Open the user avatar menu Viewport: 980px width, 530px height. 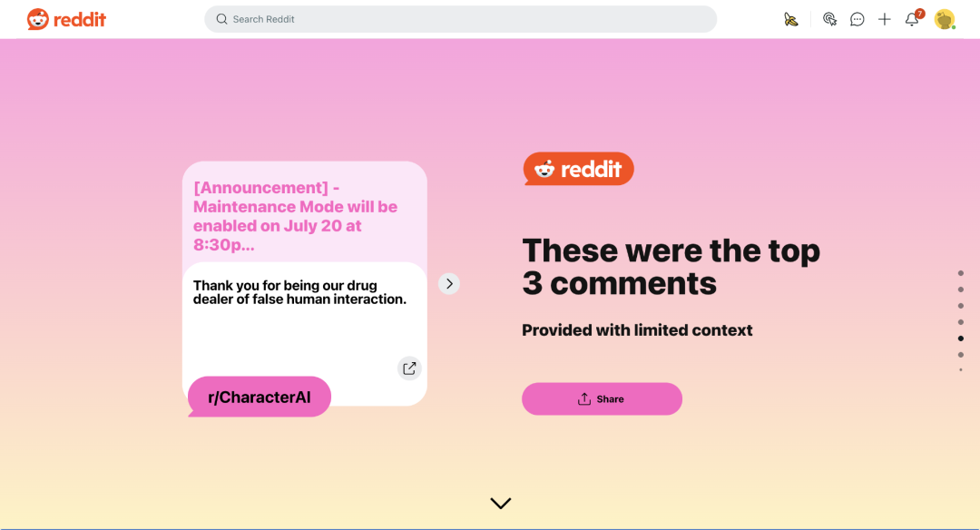(945, 19)
